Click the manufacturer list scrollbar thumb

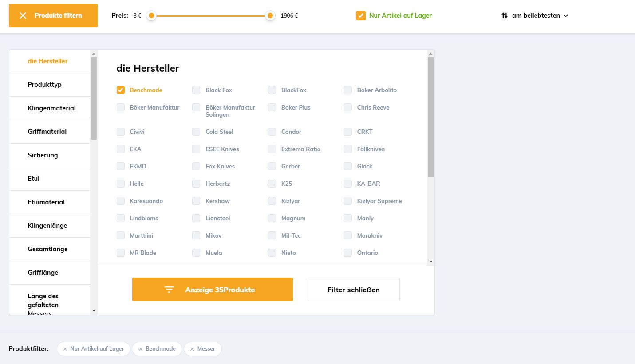430,117
